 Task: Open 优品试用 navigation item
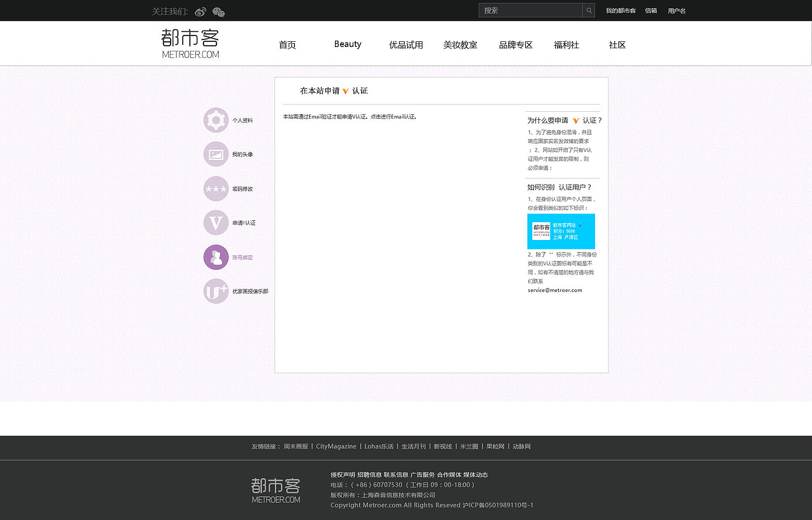click(406, 45)
